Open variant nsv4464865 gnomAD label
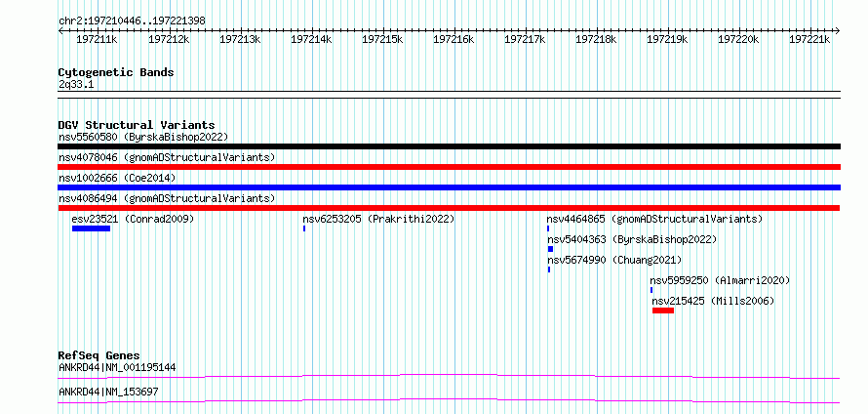The width and height of the screenshot is (868, 414). pos(654,219)
